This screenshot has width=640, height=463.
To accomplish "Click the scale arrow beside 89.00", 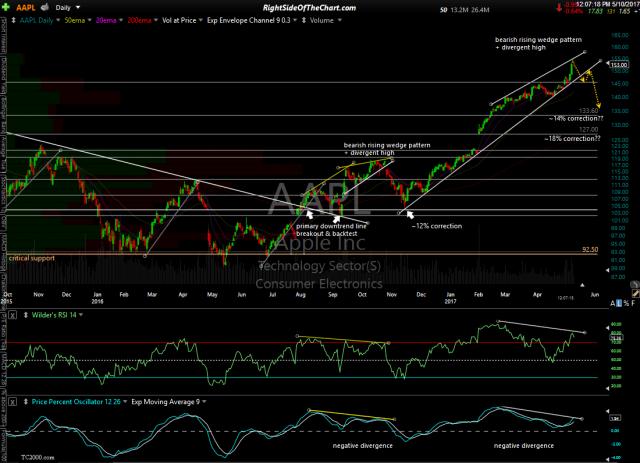I will pos(607,270).
